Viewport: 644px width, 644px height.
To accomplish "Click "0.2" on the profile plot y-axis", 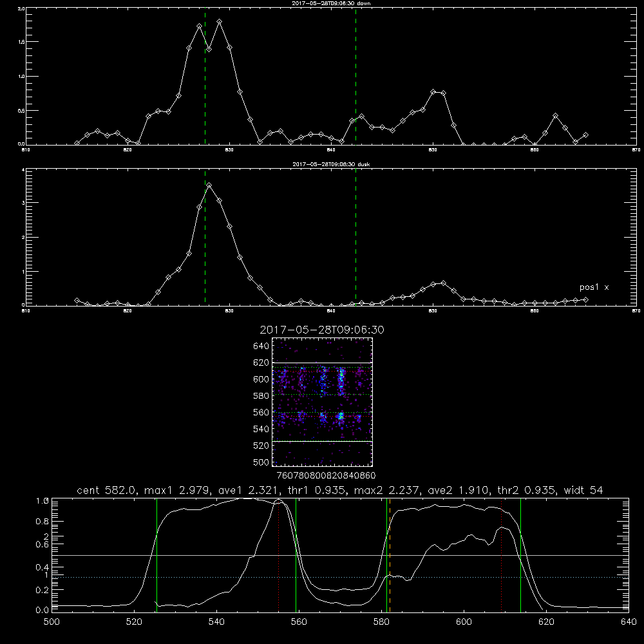I will pyautogui.click(x=42, y=590).
